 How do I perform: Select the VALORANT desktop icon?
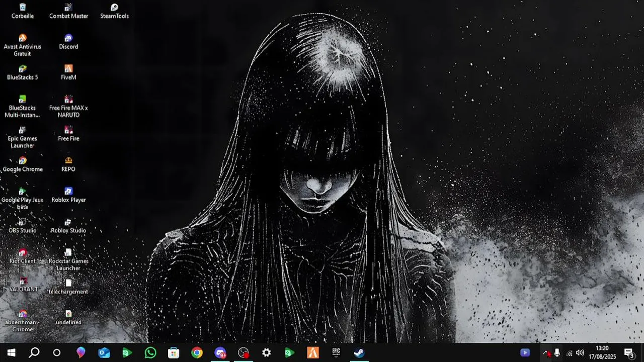[x=23, y=285]
